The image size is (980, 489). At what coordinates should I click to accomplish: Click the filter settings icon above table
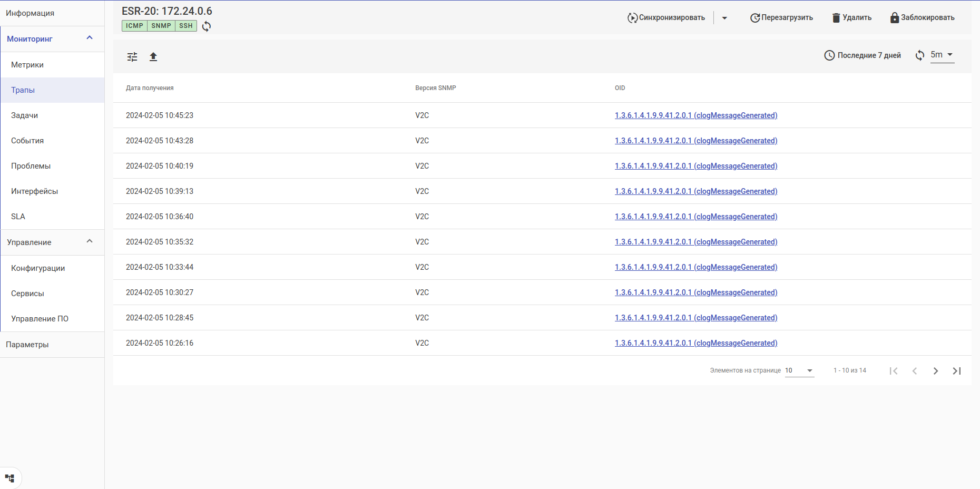132,57
